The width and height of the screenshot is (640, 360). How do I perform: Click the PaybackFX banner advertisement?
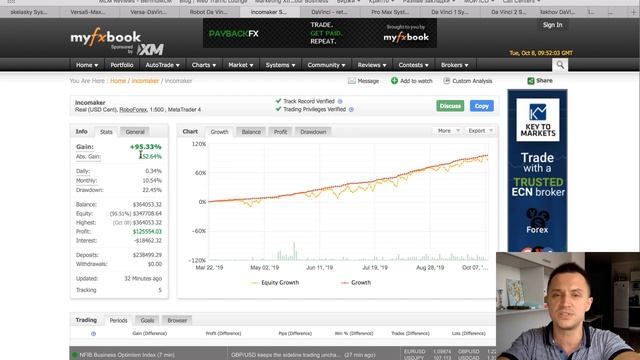[320, 33]
